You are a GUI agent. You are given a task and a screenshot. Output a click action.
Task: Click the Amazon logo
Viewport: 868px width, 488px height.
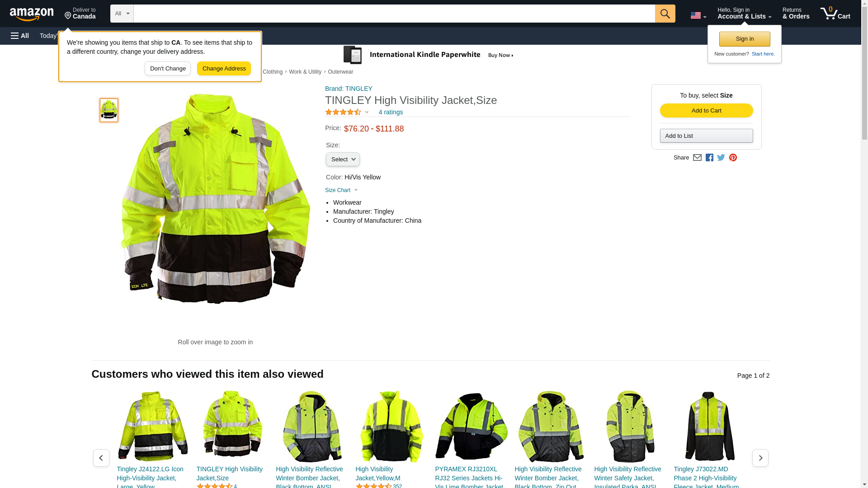pyautogui.click(x=32, y=14)
